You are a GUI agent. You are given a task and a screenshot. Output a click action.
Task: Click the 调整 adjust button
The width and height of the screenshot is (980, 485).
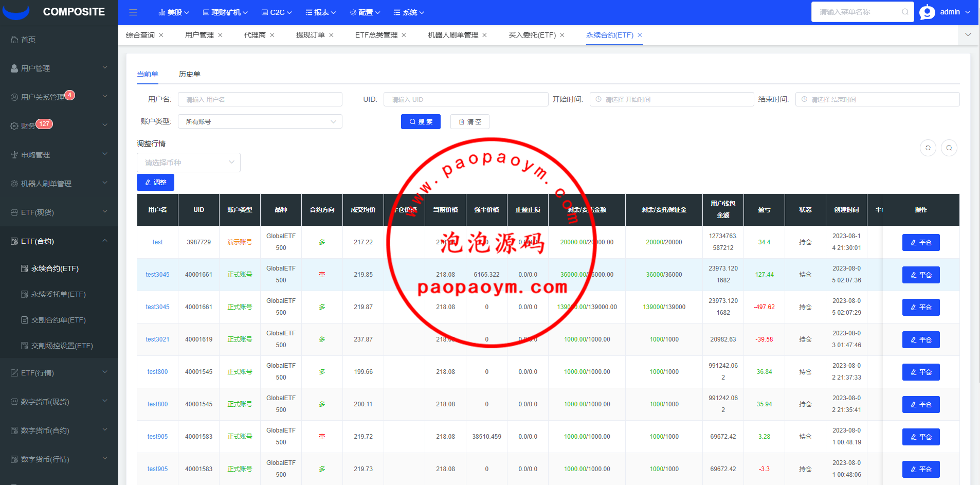tap(155, 182)
